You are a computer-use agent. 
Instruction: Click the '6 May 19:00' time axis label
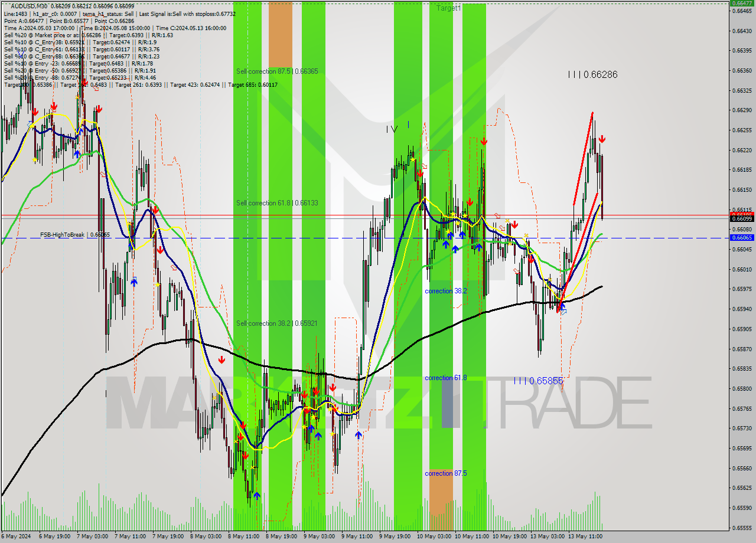(x=56, y=537)
